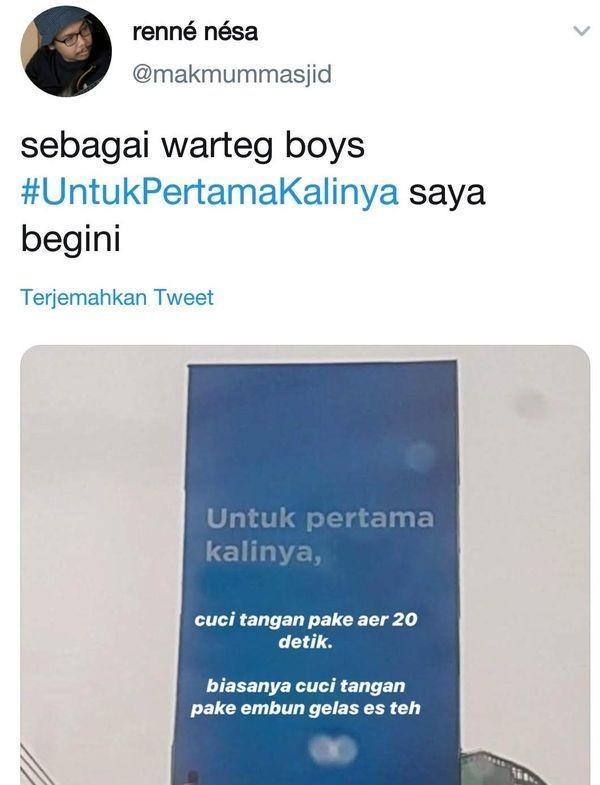The height and width of the screenshot is (785, 600).
Task: Click Terjemahkan Tweet to translate
Action: (x=117, y=297)
